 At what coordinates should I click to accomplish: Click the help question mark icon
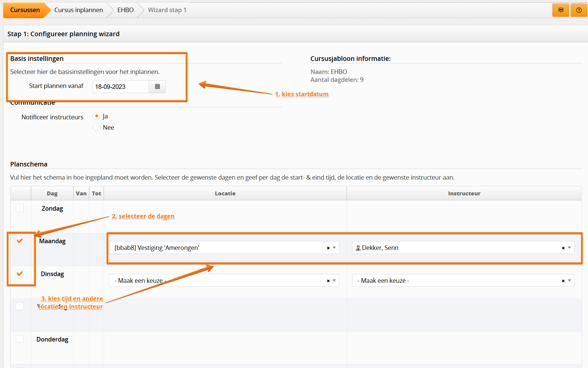(x=579, y=10)
